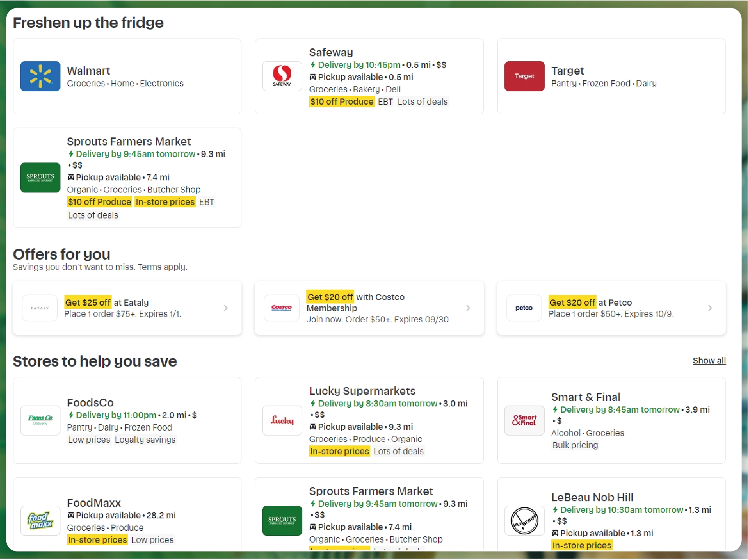This screenshot has width=748, height=560.
Task: Click the Lucky Supermarkets logo
Action: pyautogui.click(x=282, y=420)
